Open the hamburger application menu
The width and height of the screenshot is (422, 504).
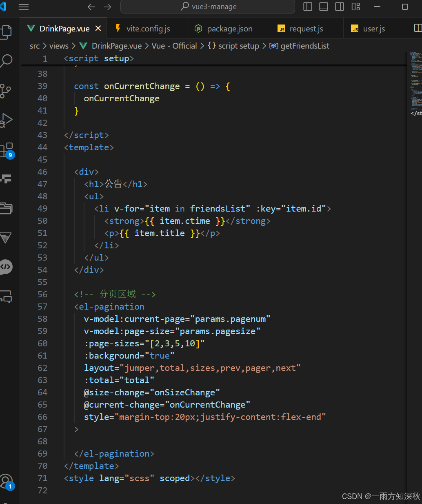point(24,7)
